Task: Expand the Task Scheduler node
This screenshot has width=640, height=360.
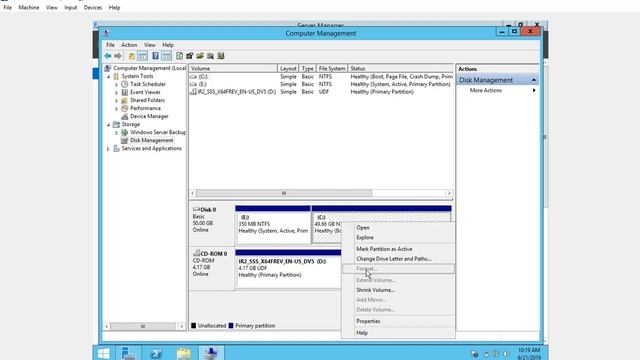Action: coord(117,84)
